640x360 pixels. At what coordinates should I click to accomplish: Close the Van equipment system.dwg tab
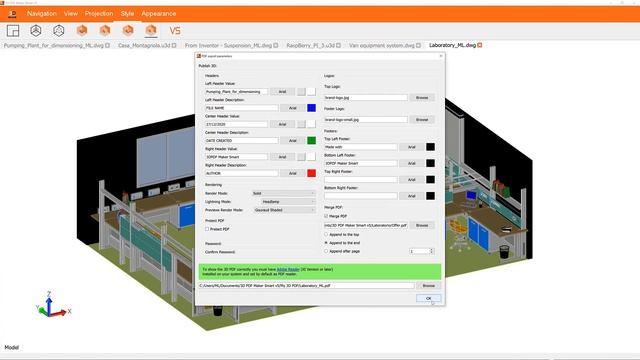coord(418,45)
